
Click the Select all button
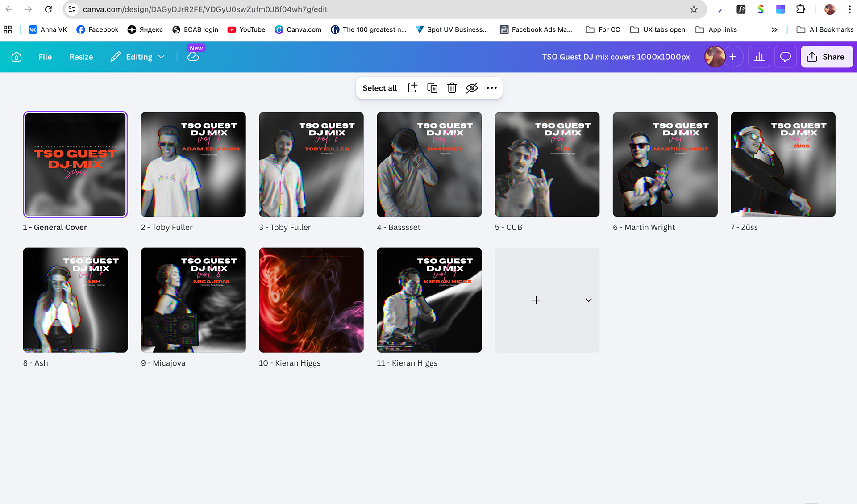(x=379, y=88)
